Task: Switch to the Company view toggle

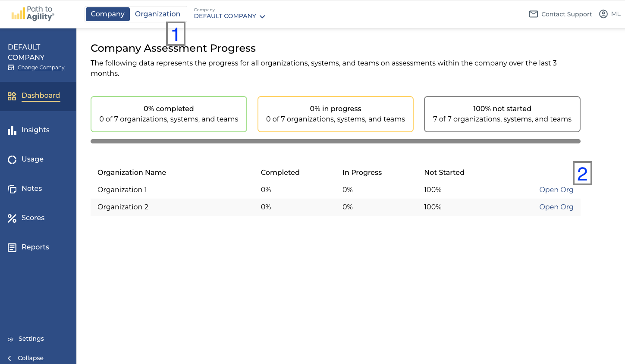Action: pos(107,14)
